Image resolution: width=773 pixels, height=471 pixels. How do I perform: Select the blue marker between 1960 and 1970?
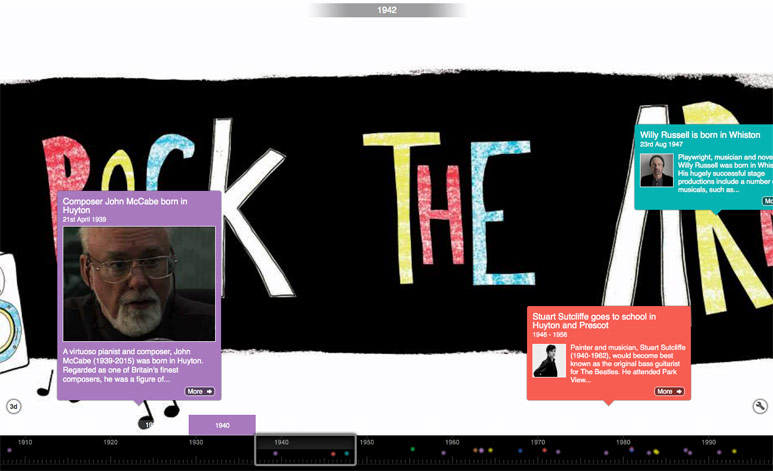pos(520,451)
